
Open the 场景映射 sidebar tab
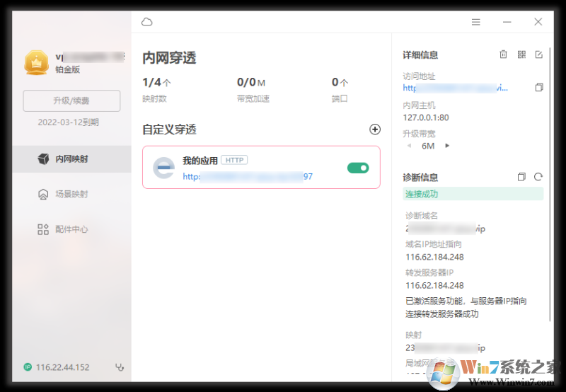[71, 194]
